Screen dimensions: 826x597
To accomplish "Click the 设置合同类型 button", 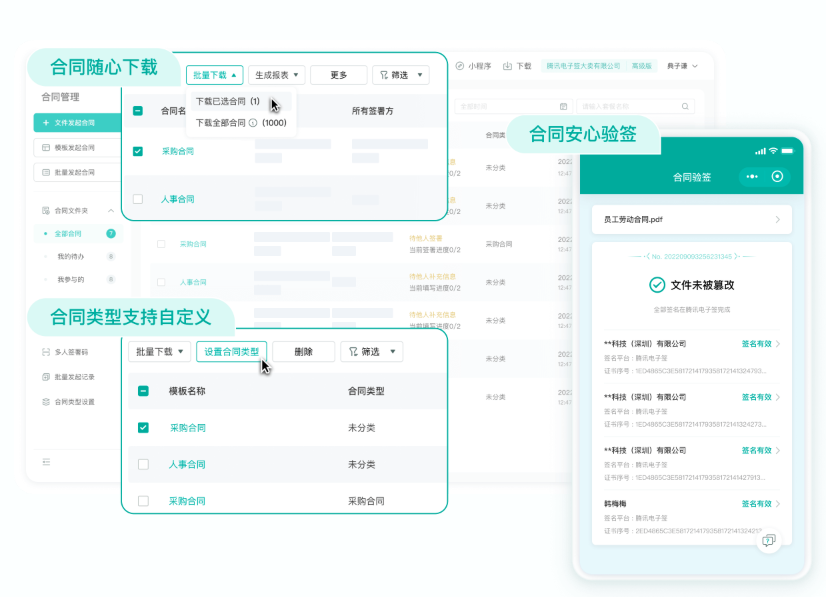I will point(231,351).
